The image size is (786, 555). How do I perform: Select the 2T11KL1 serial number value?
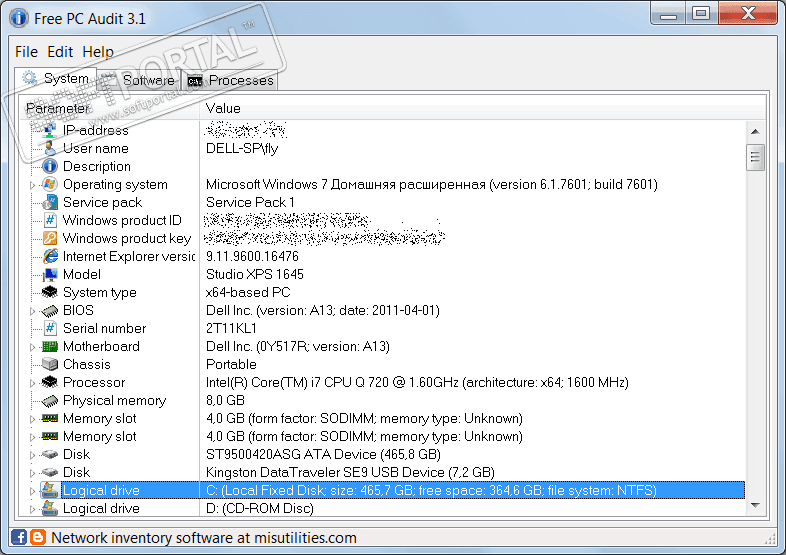point(231,328)
